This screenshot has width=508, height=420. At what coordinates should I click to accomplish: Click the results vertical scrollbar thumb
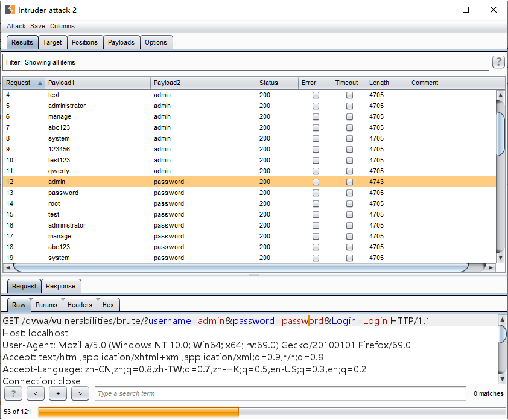(x=500, y=133)
